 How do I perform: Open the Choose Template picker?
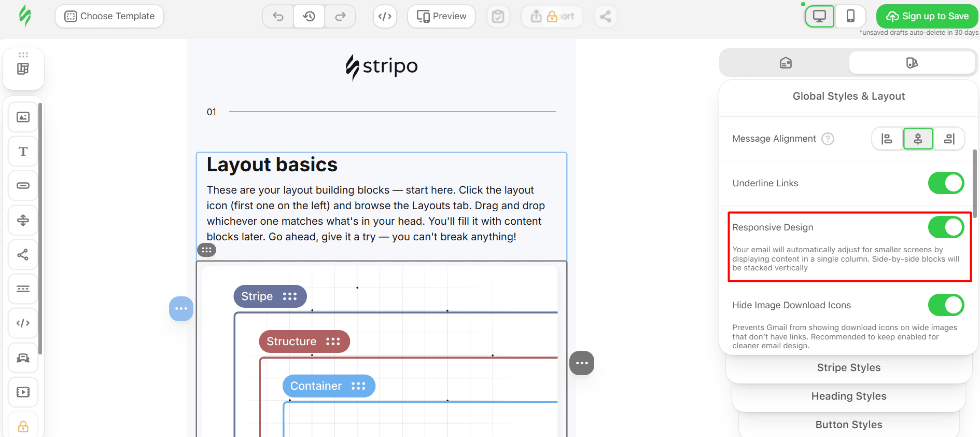tap(109, 16)
